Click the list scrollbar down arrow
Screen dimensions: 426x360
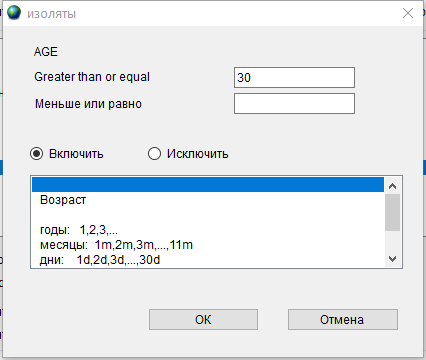(393, 259)
